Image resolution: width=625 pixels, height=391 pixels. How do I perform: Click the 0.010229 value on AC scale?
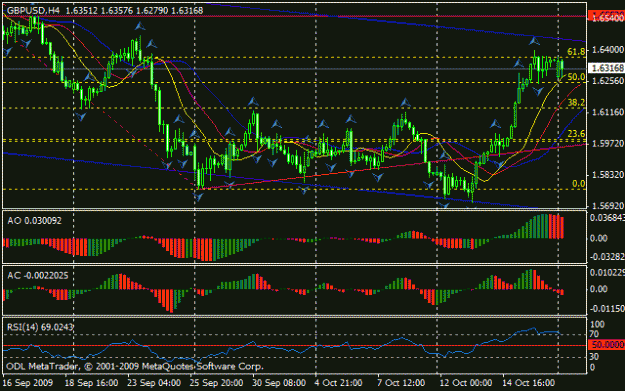[x=607, y=273]
